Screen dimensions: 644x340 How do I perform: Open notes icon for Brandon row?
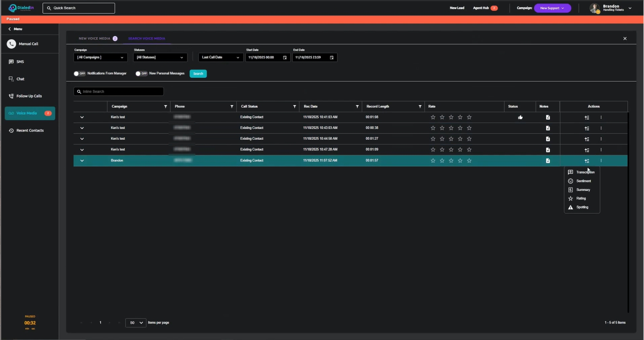pos(548,161)
